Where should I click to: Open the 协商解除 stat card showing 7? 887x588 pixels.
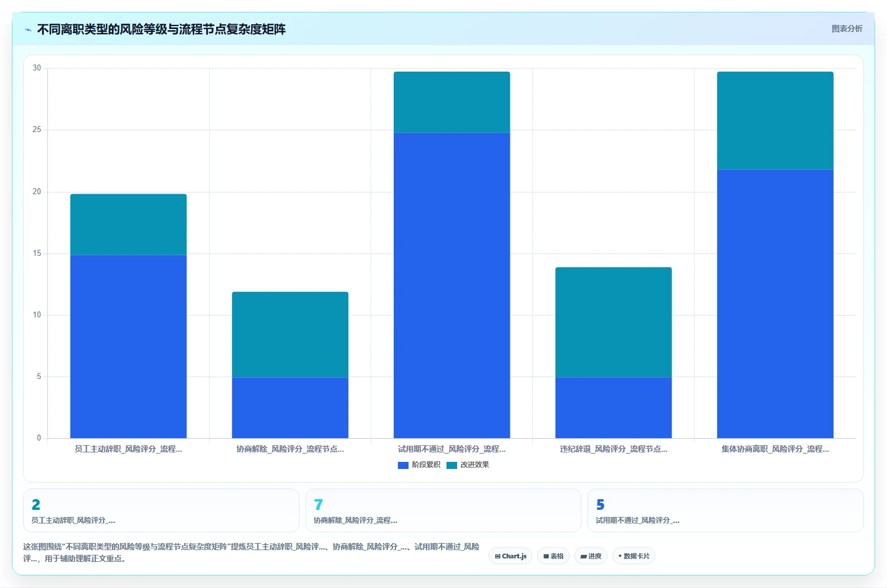coord(443,510)
